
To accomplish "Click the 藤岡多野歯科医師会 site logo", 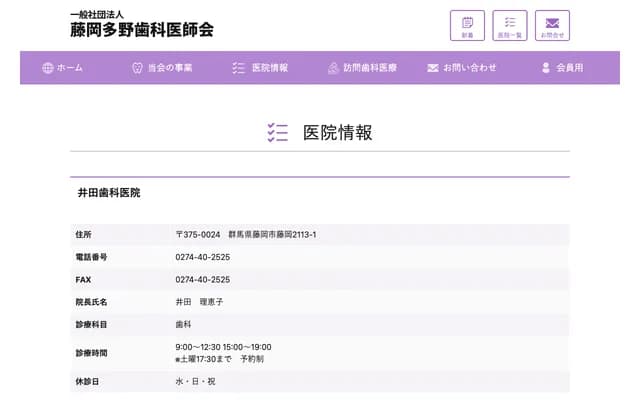I will pyautogui.click(x=142, y=25).
